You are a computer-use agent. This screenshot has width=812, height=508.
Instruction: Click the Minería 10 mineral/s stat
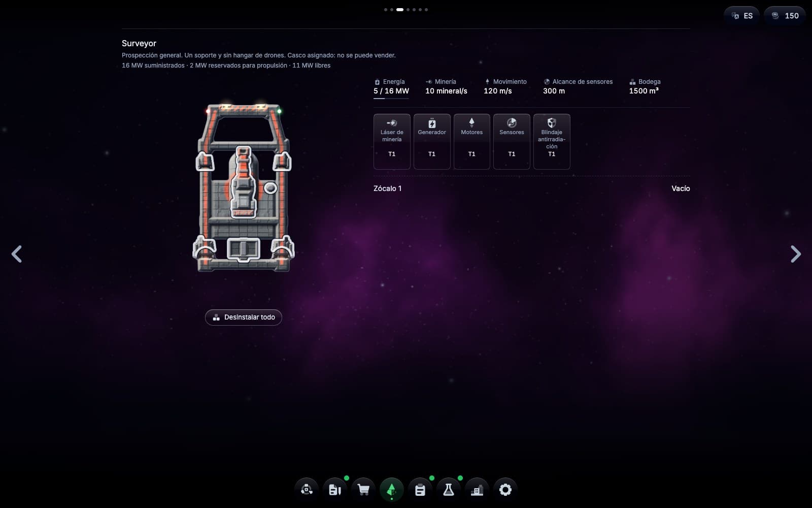click(446, 86)
